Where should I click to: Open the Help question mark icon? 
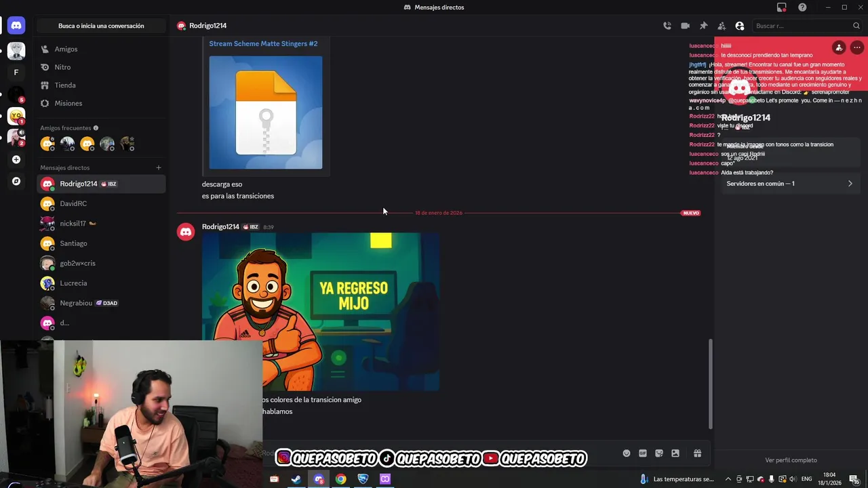click(x=803, y=7)
